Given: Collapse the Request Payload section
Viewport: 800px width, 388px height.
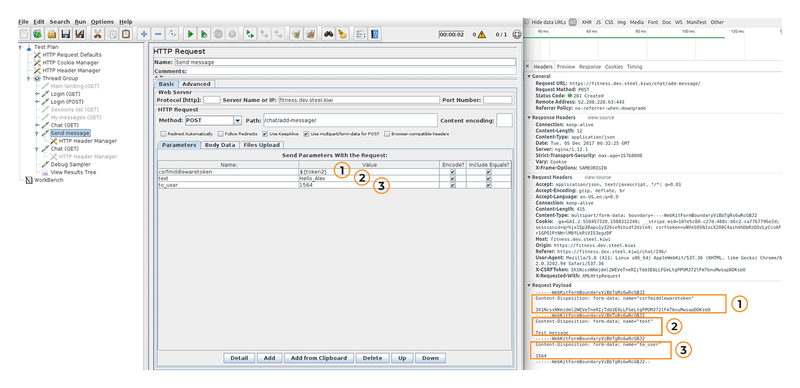Looking at the screenshot, I should click(529, 285).
